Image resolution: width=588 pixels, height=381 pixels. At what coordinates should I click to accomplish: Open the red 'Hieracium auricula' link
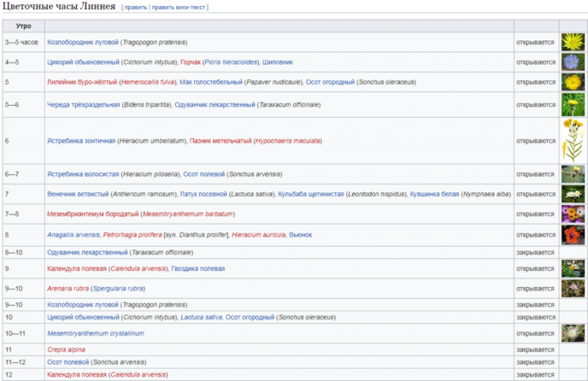pos(259,235)
